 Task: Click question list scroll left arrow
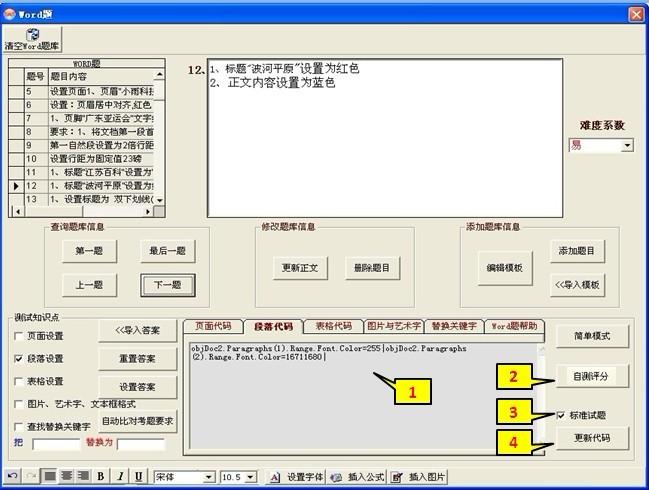click(18, 211)
